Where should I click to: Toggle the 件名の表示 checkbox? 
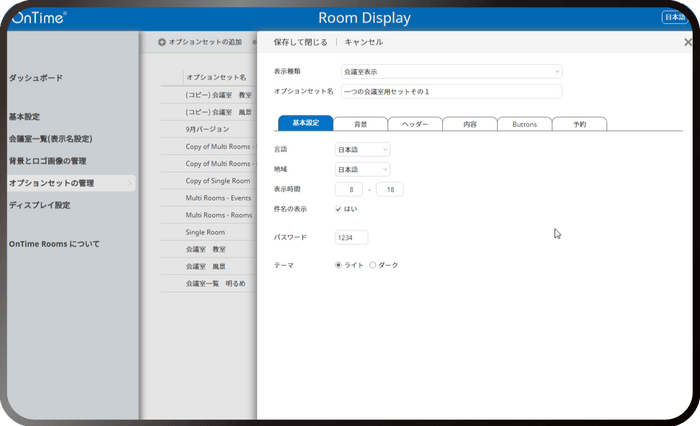pyautogui.click(x=338, y=209)
